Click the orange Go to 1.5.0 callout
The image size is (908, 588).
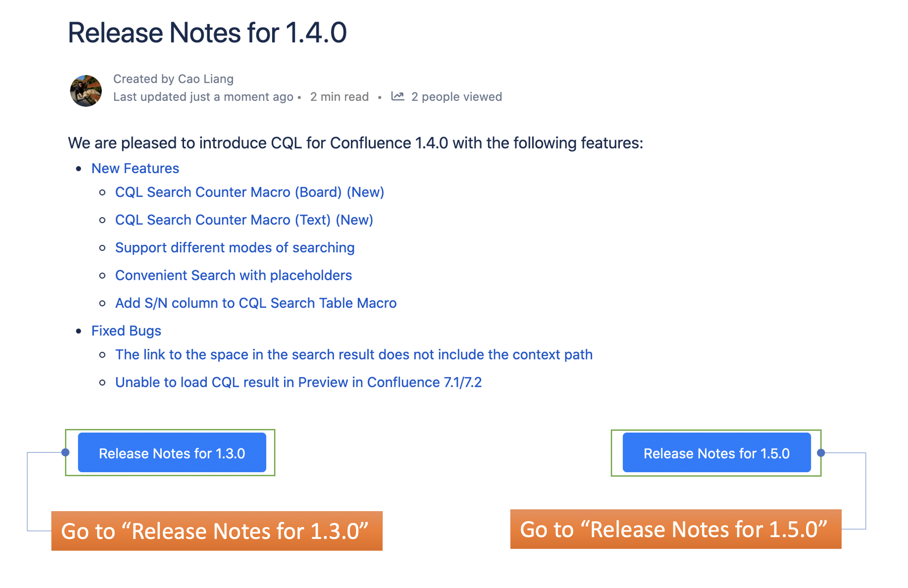675,529
